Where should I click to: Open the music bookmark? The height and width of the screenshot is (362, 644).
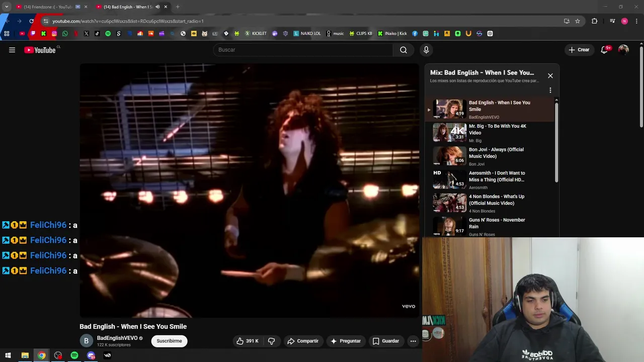click(335, 34)
